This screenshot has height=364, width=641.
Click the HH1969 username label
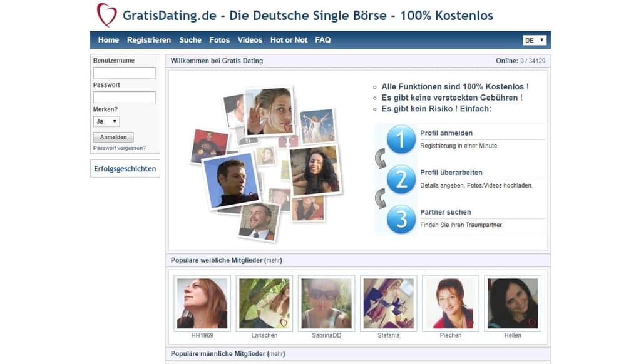pos(202,335)
